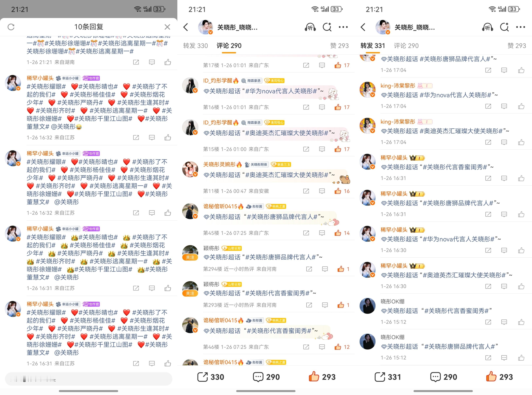Click the reply input field at bottom left
Viewport: 532px width, 395px height.
tap(89, 379)
